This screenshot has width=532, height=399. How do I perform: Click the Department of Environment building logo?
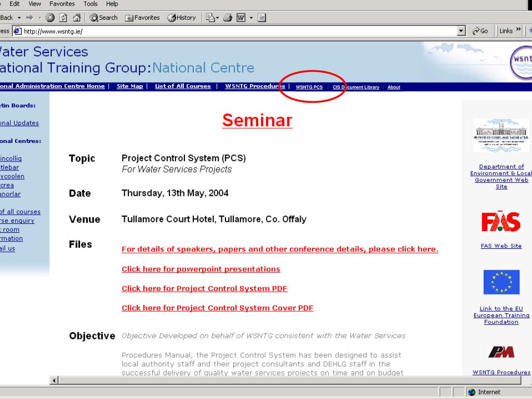[501, 135]
